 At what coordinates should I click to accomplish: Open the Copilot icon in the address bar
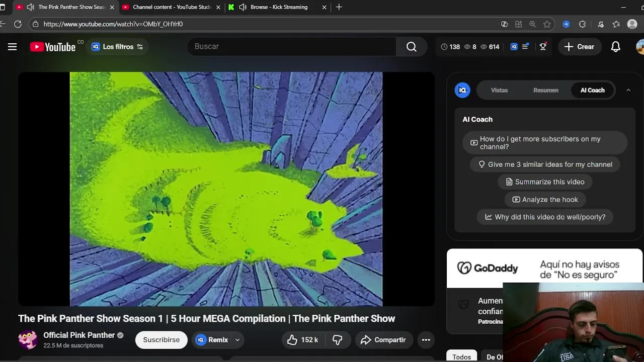click(x=504, y=24)
